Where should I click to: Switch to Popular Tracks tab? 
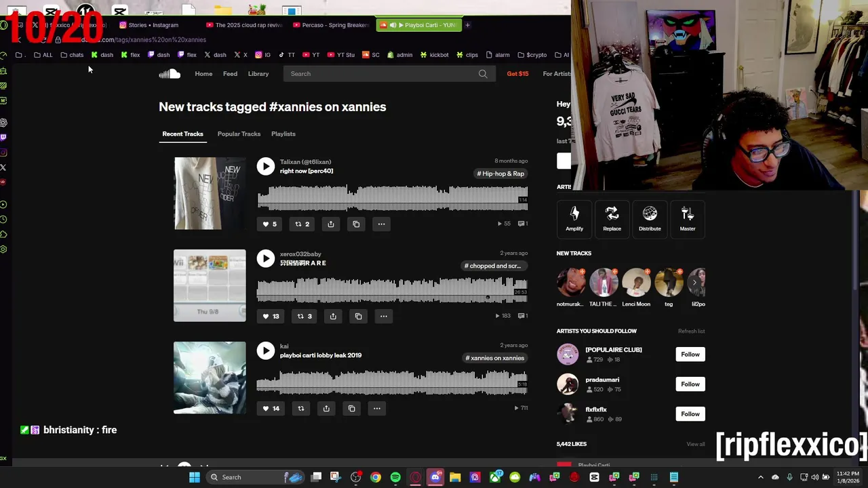click(239, 134)
